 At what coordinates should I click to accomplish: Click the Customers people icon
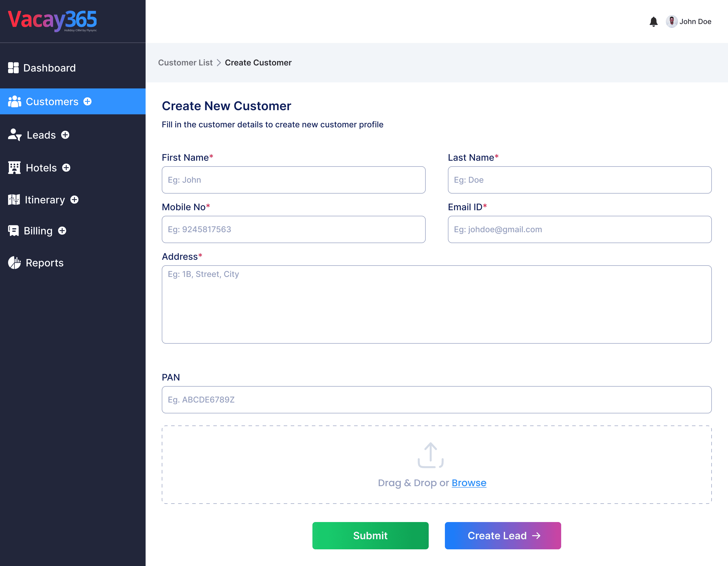[14, 102]
